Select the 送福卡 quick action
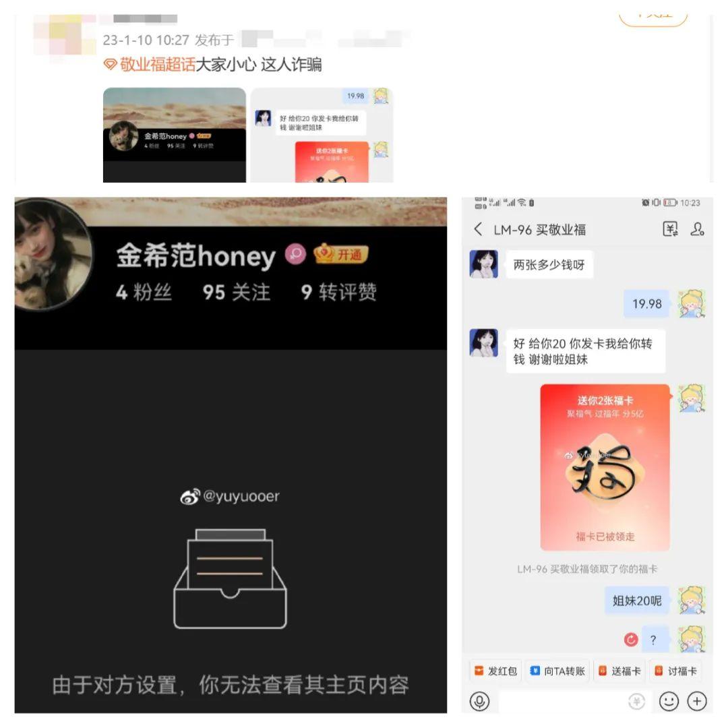The image size is (728, 728). point(619,671)
